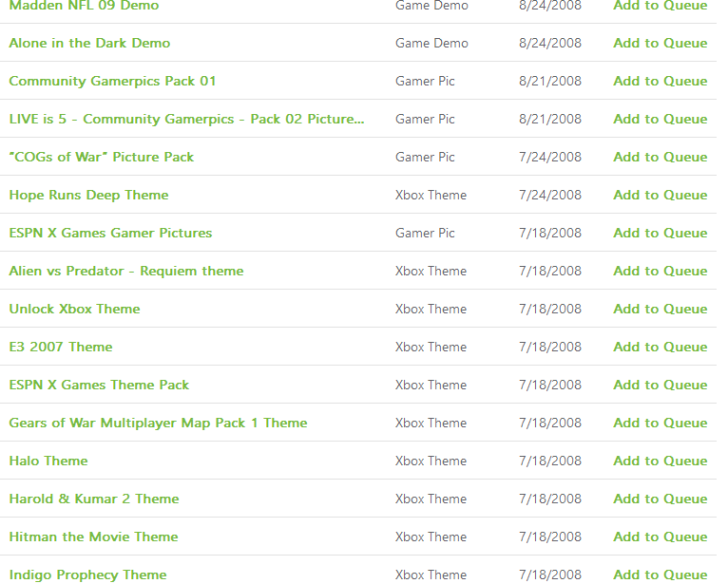The width and height of the screenshot is (728, 584).
Task: Open Halo Theme
Action: click(48, 462)
